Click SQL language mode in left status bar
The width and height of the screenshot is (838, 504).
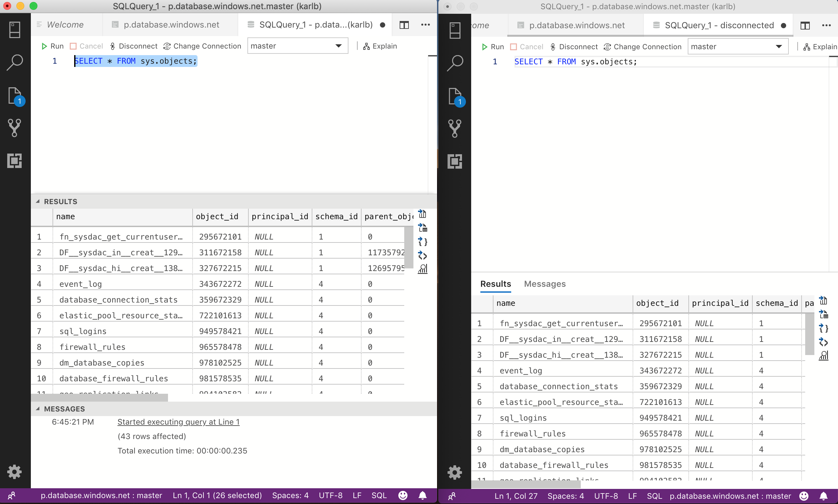click(x=379, y=495)
